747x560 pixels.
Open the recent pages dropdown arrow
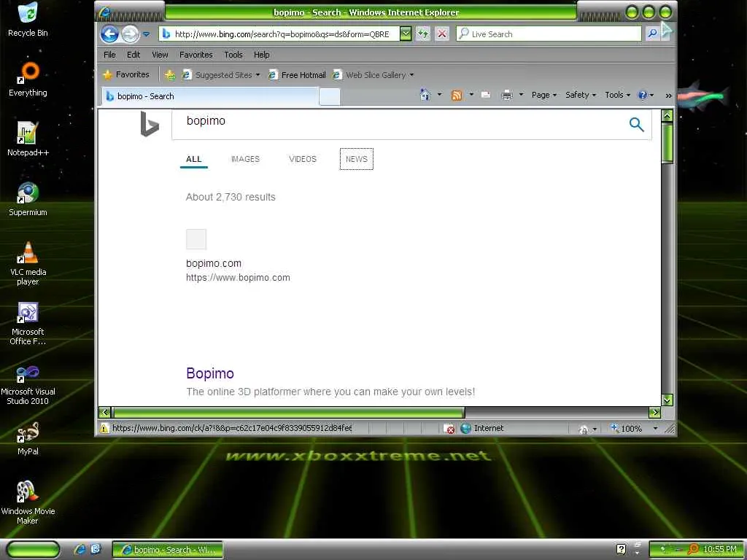tap(146, 34)
